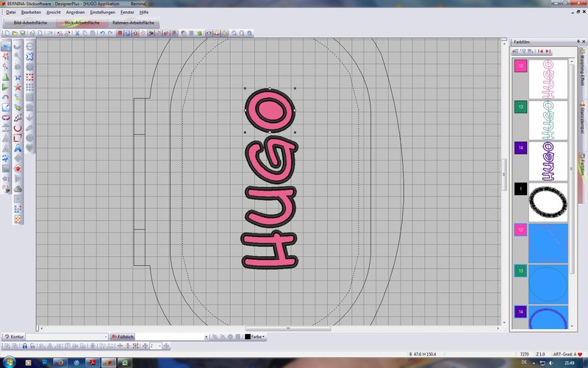Click the pink letter H on canvas
Screen dimensions: 588x368
click(x=269, y=250)
